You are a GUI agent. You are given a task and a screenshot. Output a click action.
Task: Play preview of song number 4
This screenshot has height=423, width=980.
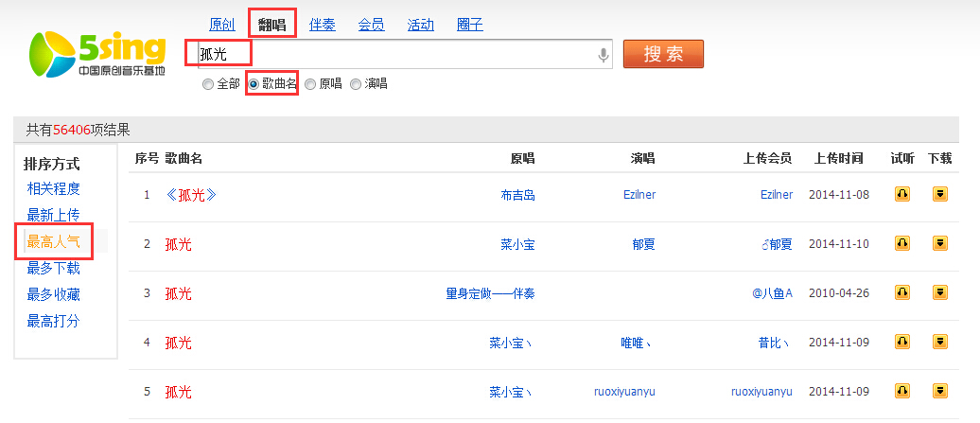pos(901,342)
